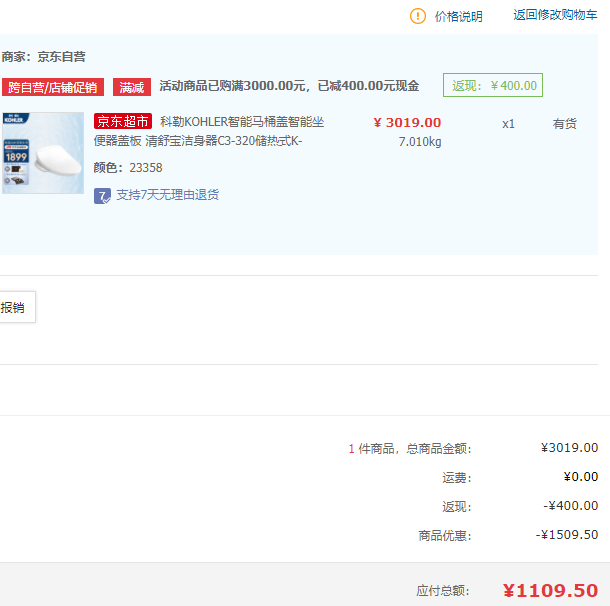Select the 1 件商品，总商品金额 label
This screenshot has height=606, width=610.
point(410,448)
